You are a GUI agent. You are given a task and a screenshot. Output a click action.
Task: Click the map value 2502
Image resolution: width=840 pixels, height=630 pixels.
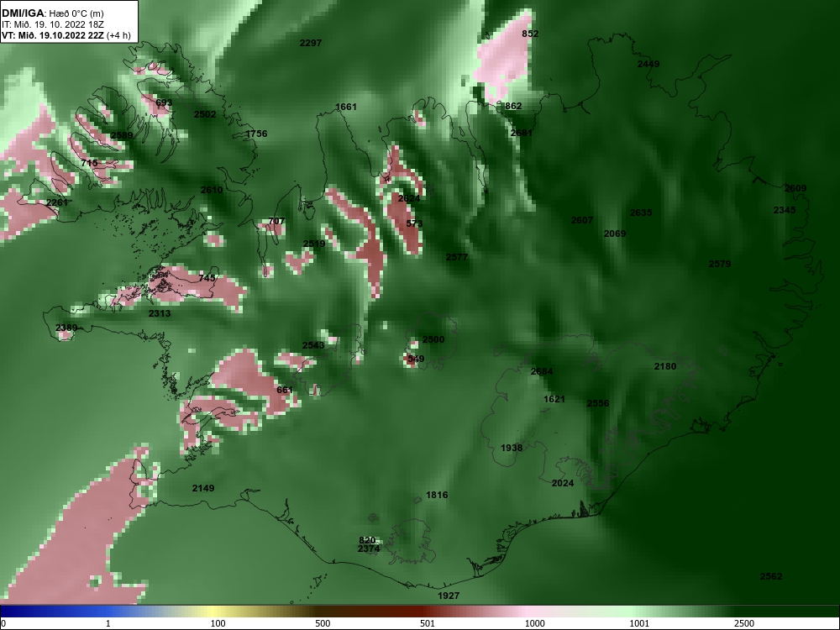tap(205, 114)
